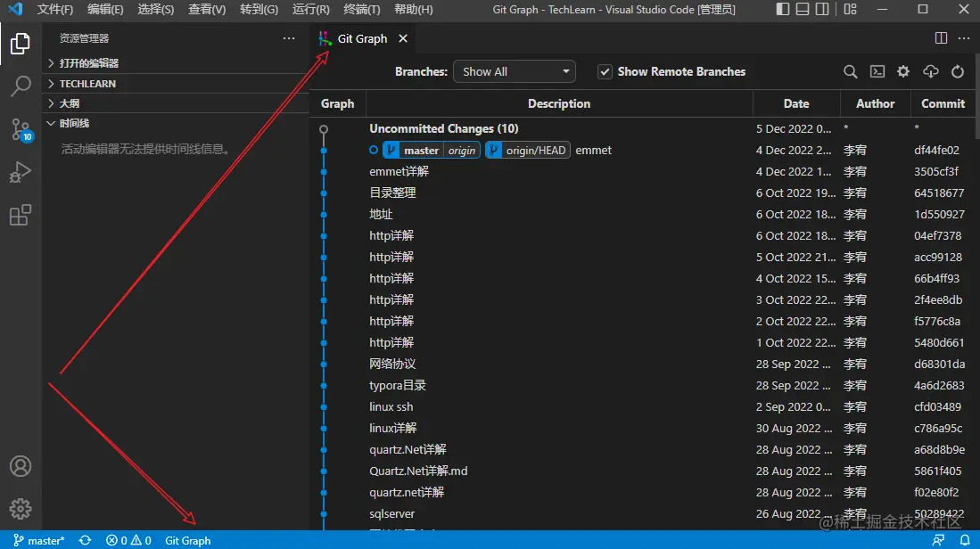
Task: Toggle secondary side bar layout icon
Action: point(822,10)
